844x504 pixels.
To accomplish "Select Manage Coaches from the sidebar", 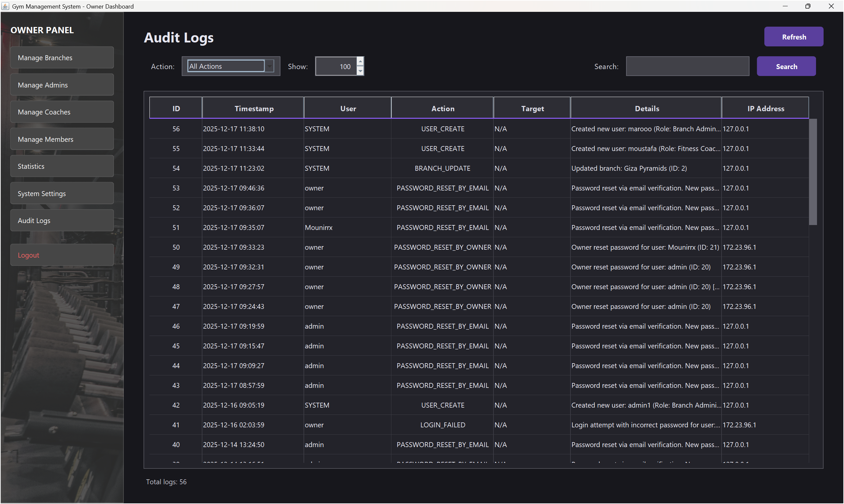I will 62,112.
